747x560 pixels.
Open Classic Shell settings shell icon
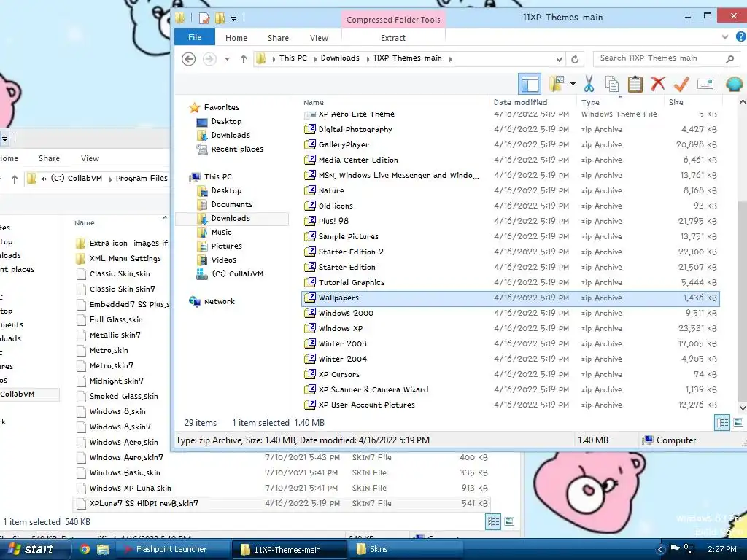(734, 85)
